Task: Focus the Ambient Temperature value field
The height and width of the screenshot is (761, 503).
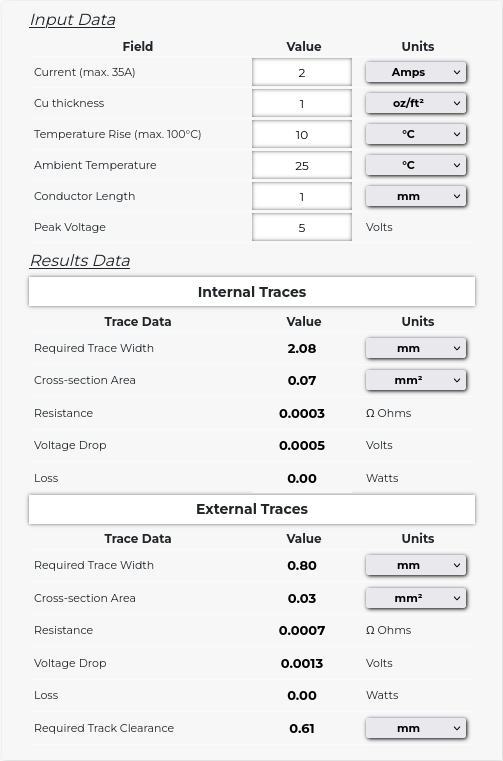Action: click(x=302, y=165)
